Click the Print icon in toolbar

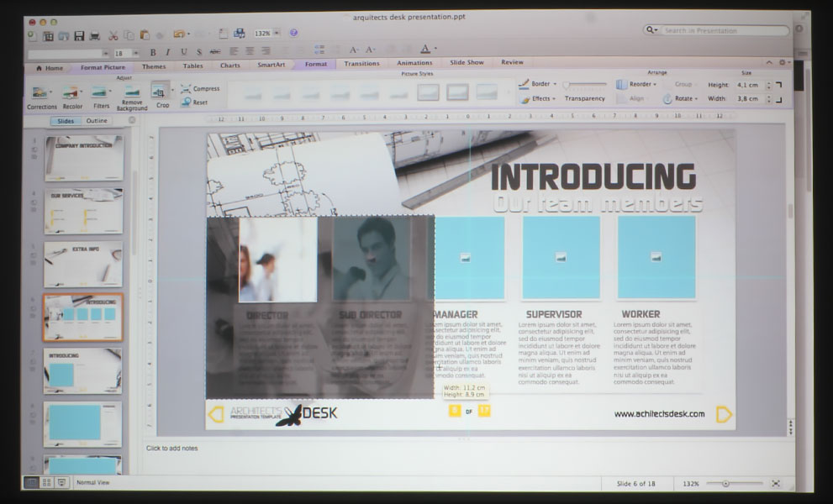(95, 35)
